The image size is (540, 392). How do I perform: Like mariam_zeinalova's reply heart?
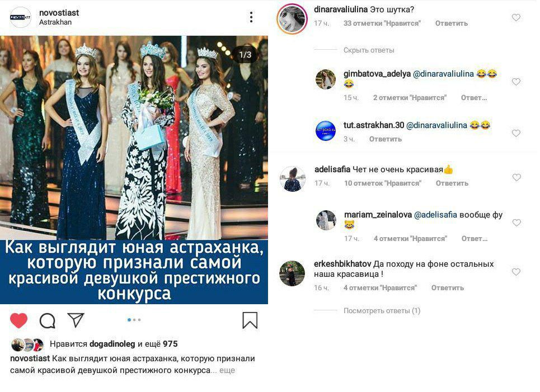point(516,223)
